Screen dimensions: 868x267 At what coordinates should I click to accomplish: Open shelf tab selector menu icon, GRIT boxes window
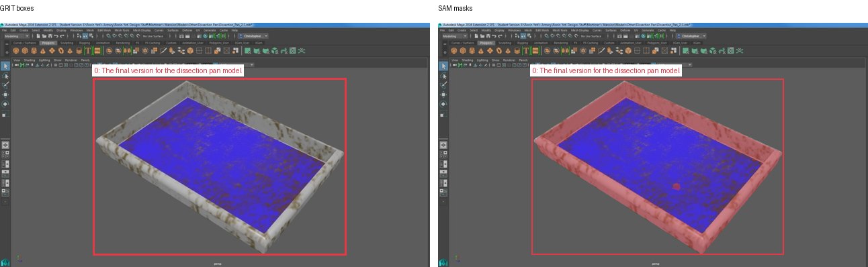(x=7, y=44)
